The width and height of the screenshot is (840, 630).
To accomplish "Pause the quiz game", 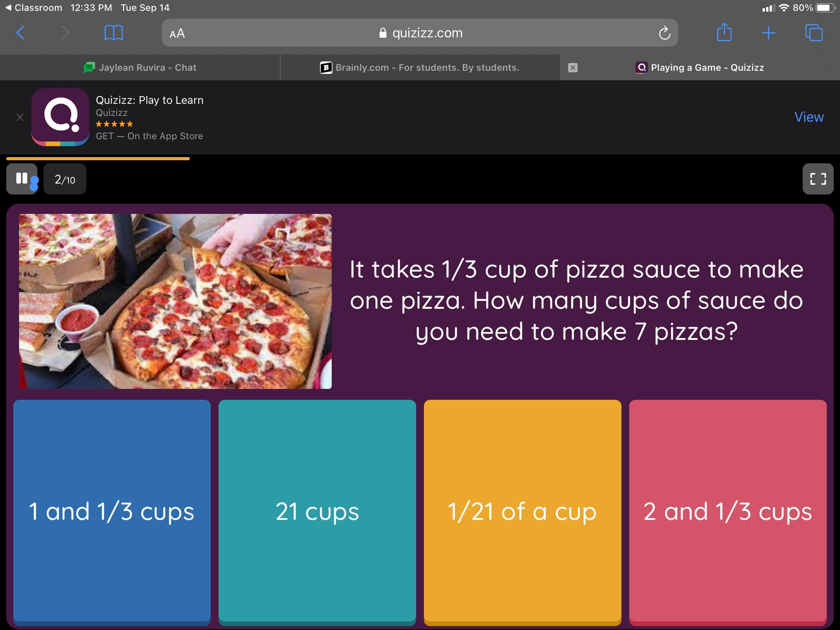I will point(22,179).
